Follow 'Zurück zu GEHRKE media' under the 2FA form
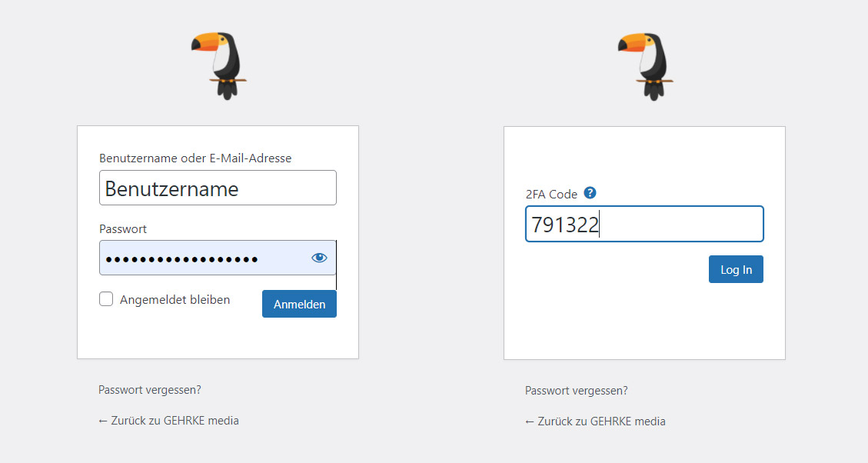This screenshot has width=868, height=463. 602,421
